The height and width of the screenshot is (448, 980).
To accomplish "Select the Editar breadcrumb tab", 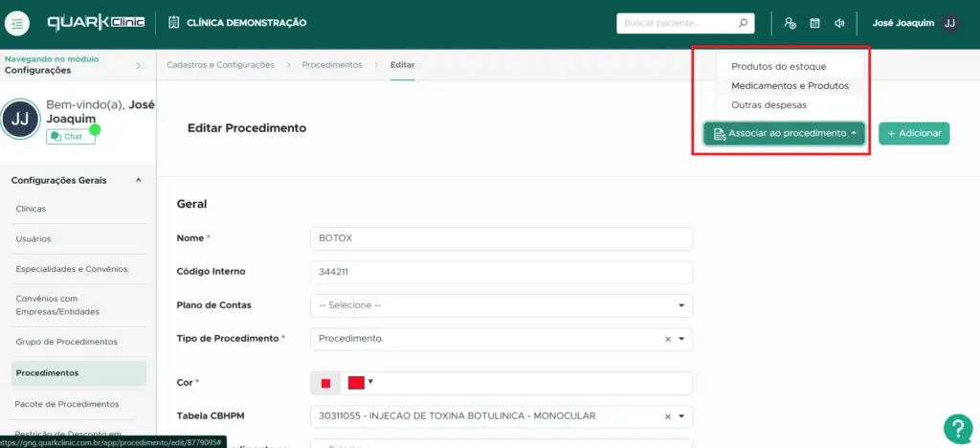I will click(x=402, y=65).
